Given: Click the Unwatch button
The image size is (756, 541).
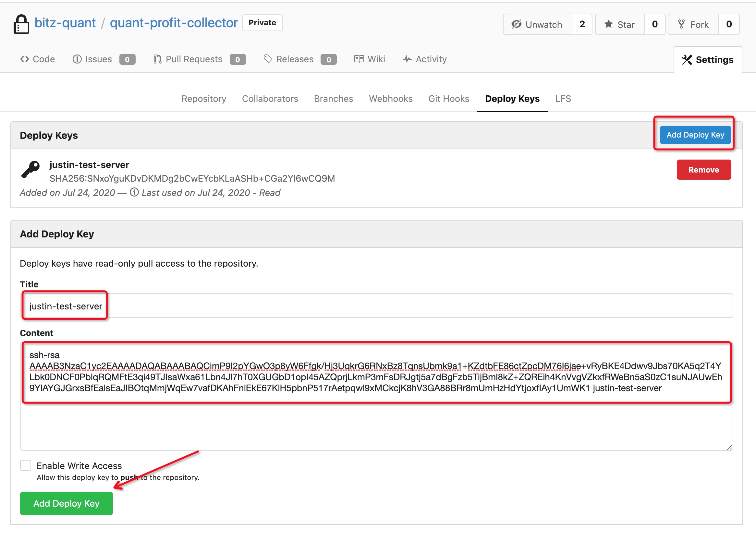Looking at the screenshot, I should tap(537, 24).
